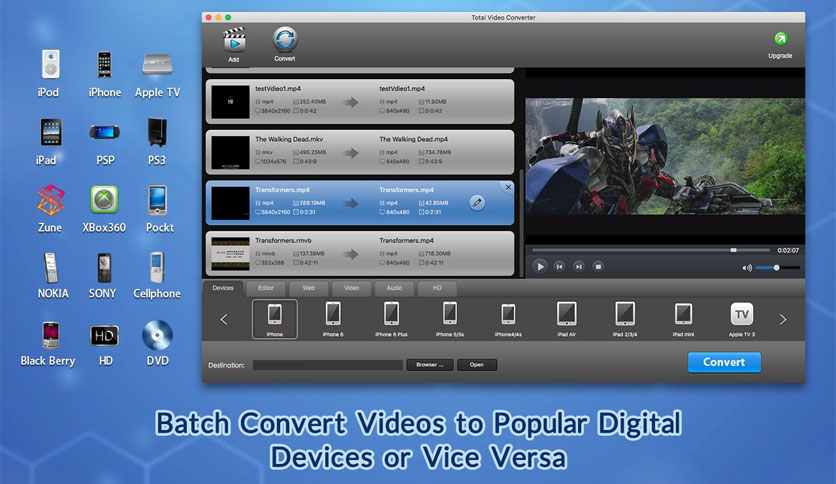Click the testVdieo1.mp4 video thumbnail

(x=230, y=102)
